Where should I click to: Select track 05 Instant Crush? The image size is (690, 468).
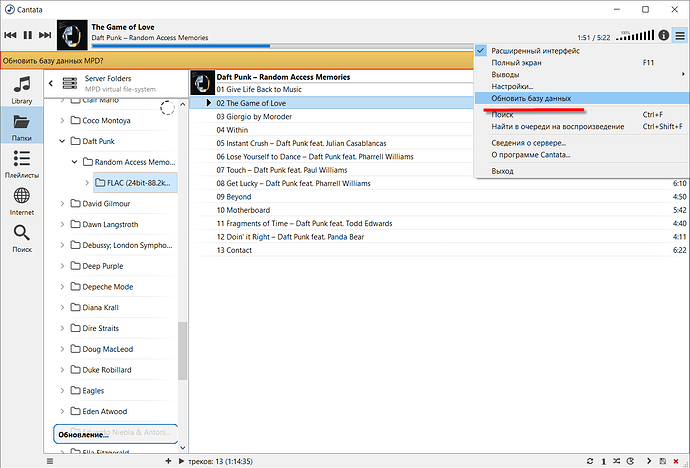click(332, 143)
